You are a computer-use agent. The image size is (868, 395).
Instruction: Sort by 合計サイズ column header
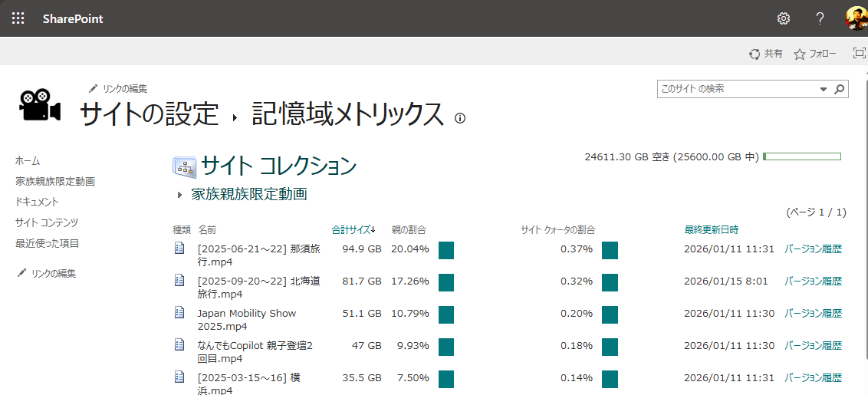(x=353, y=229)
